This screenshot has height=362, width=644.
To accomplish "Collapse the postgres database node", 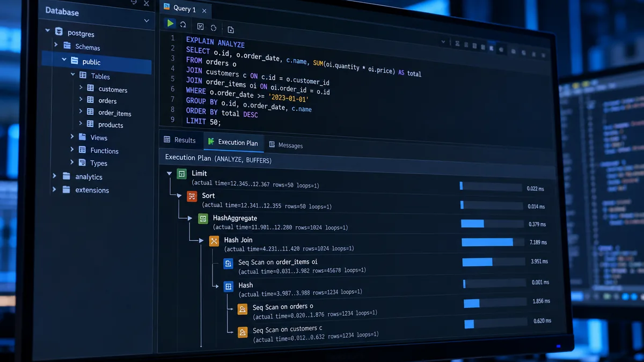I will point(48,32).
